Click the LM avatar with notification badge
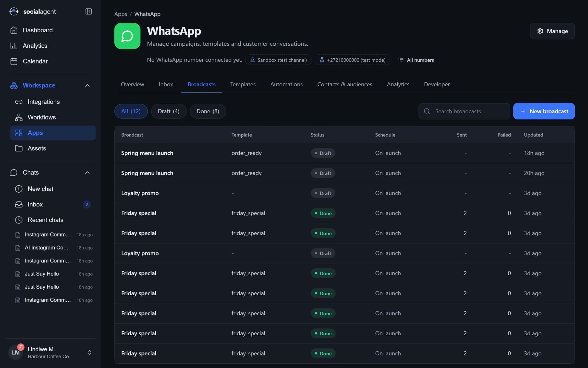This screenshot has width=588, height=368. [16, 352]
